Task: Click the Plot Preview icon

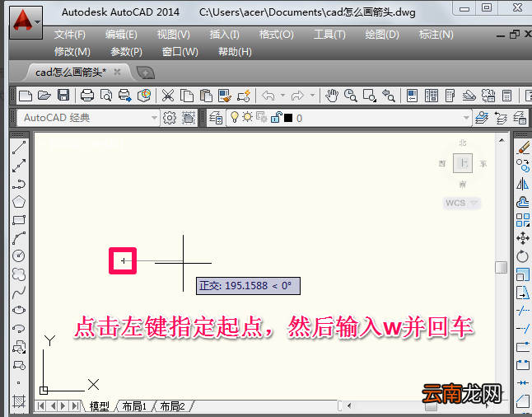Action: (x=106, y=96)
